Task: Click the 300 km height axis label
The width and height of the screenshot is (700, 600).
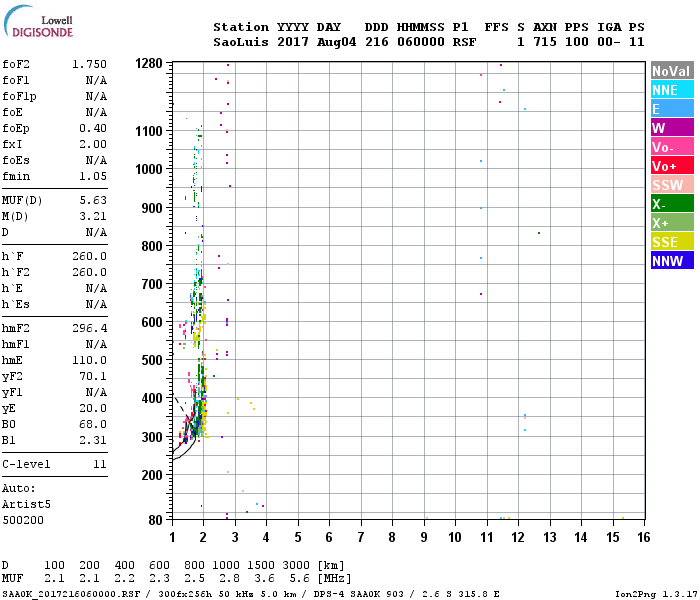Action: pyautogui.click(x=152, y=437)
